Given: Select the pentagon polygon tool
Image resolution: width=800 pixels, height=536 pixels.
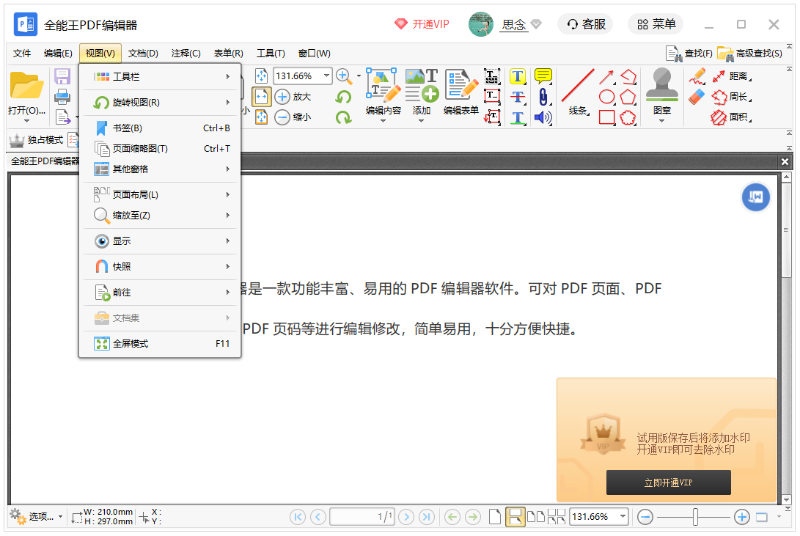Looking at the screenshot, I should (x=628, y=97).
